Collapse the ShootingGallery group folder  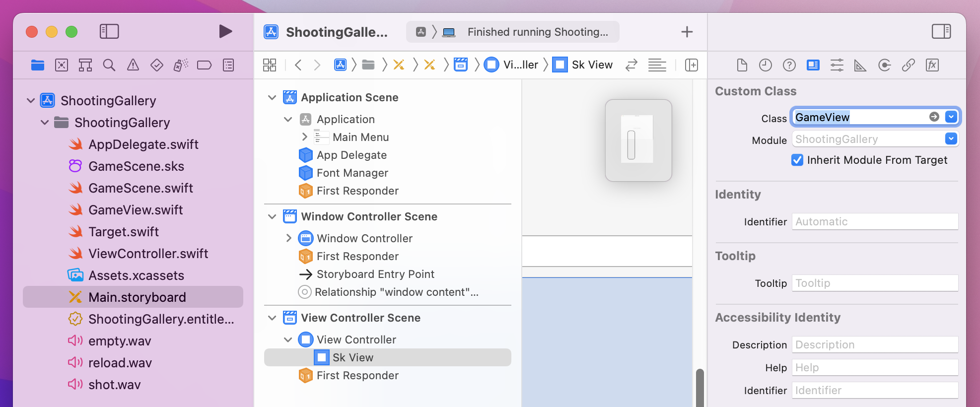(x=45, y=123)
